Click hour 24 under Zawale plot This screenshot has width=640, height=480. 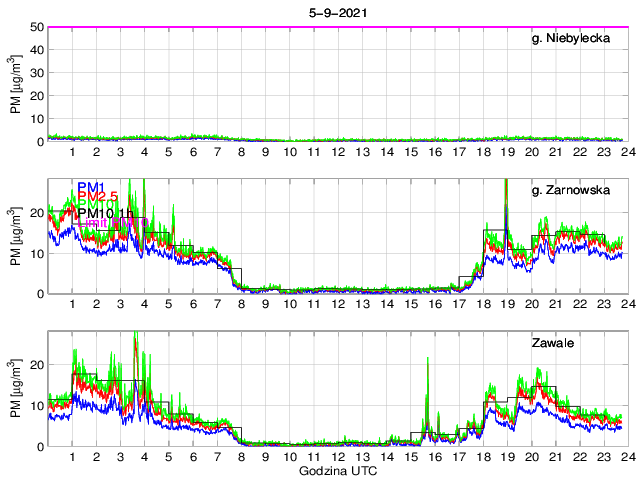(629, 457)
